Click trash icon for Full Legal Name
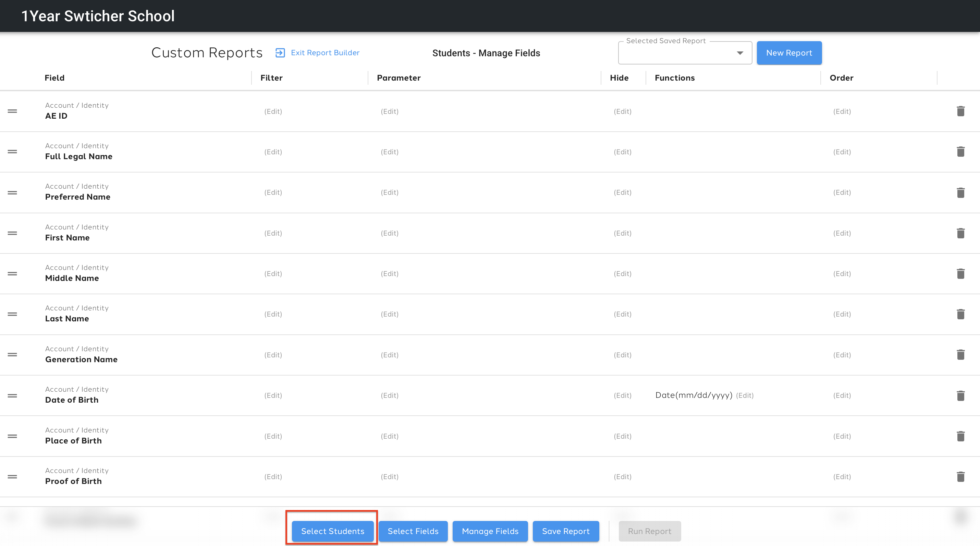980x546 pixels. point(960,152)
